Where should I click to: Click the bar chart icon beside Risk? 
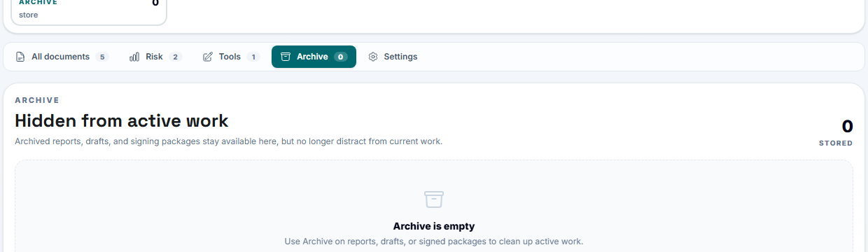pyautogui.click(x=134, y=57)
